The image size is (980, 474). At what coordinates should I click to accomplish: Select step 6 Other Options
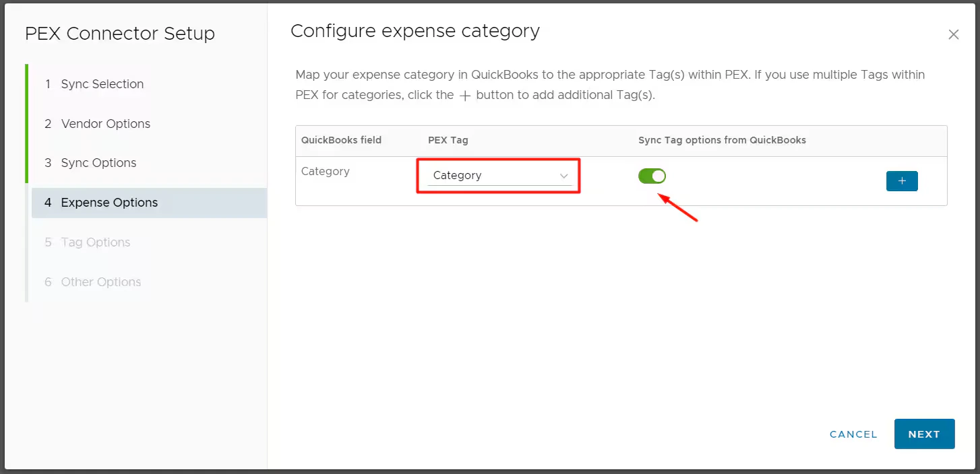point(101,282)
